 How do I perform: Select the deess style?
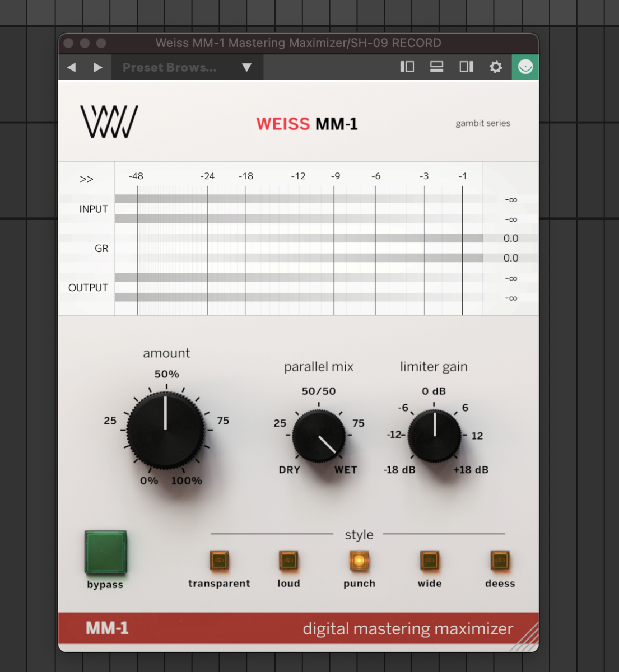click(500, 561)
